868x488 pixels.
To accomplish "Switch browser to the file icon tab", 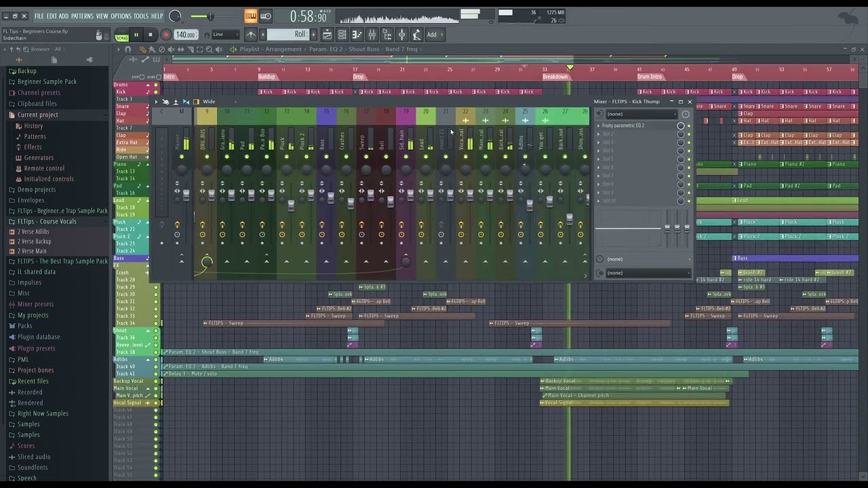I will 54,60.
